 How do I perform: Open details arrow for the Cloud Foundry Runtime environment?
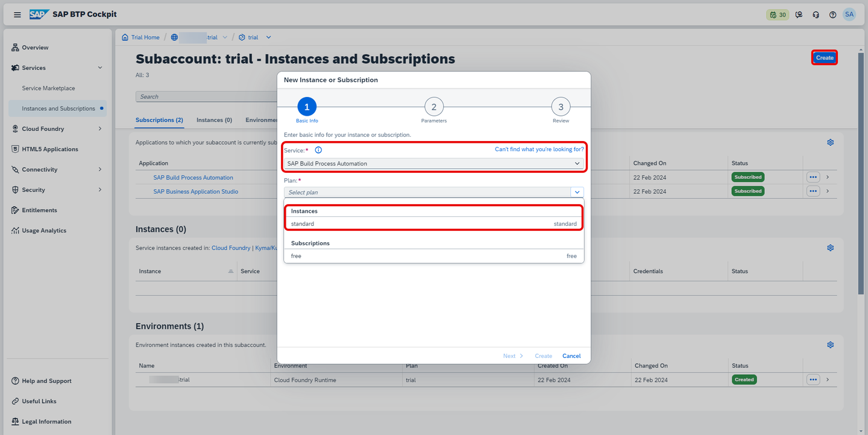[828, 380]
